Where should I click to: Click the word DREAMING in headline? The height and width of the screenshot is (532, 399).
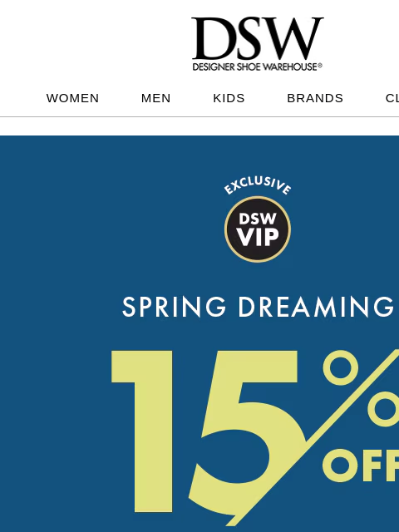coord(316,307)
